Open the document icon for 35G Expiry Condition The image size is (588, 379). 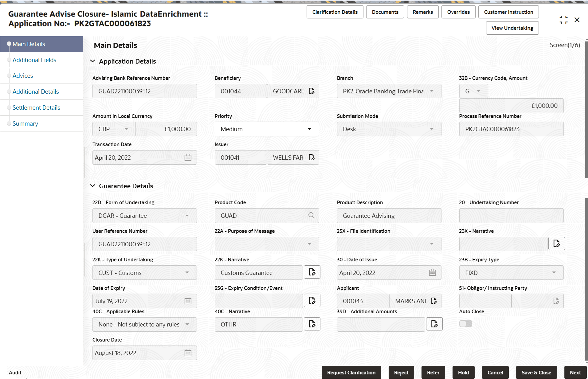pyautogui.click(x=312, y=300)
